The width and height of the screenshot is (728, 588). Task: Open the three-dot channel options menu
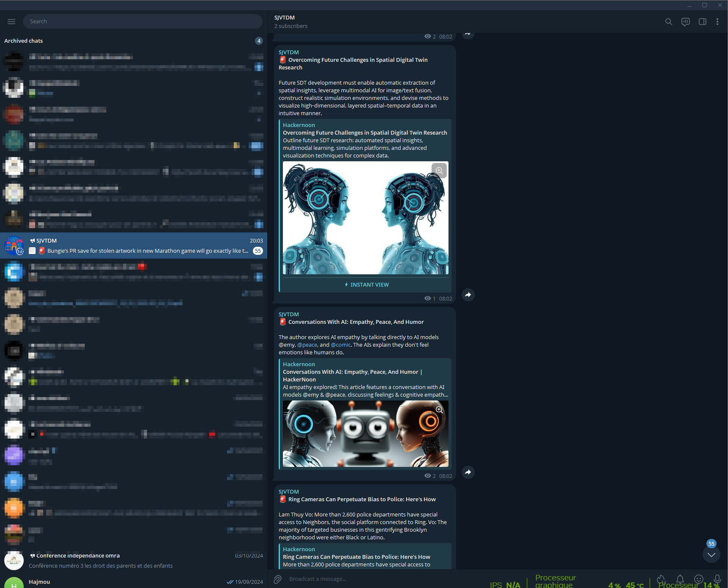tap(717, 22)
